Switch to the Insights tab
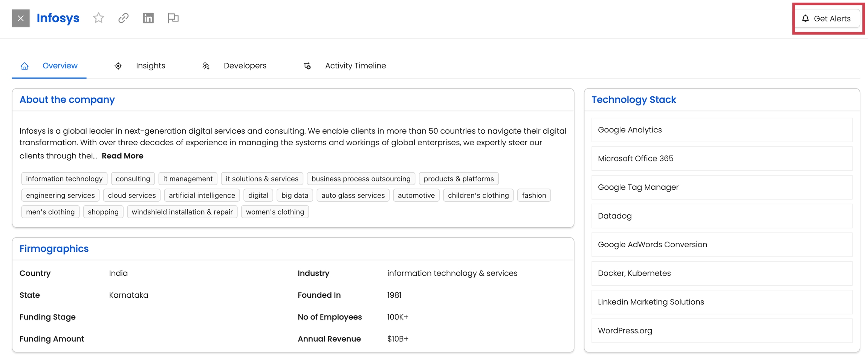This screenshot has width=868, height=359. 150,66
